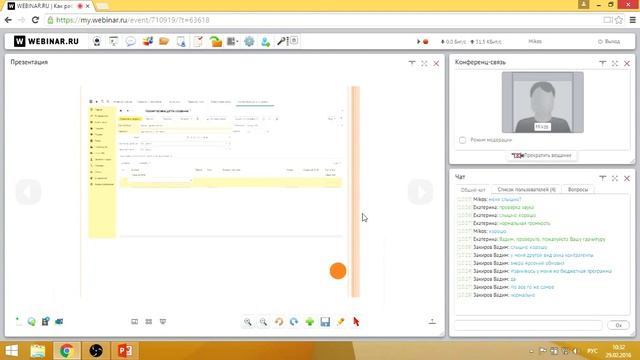This screenshot has height=360, width=640.
Task: Click the colorful media toolbar icon
Action: [147, 41]
